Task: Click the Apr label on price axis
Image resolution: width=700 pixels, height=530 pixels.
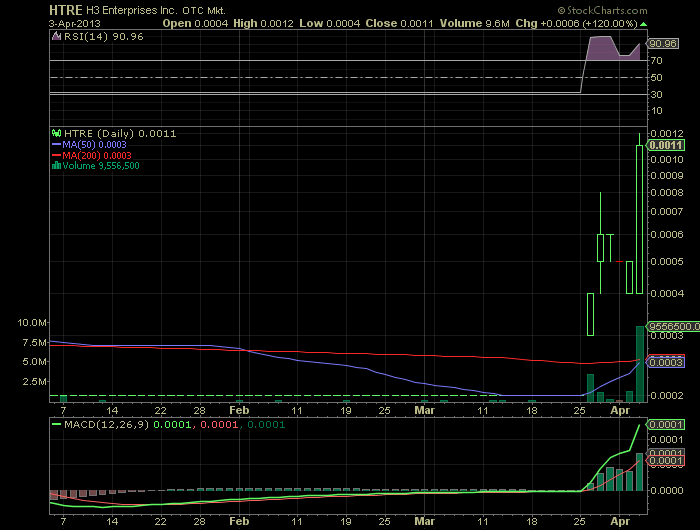Action: coord(620,410)
